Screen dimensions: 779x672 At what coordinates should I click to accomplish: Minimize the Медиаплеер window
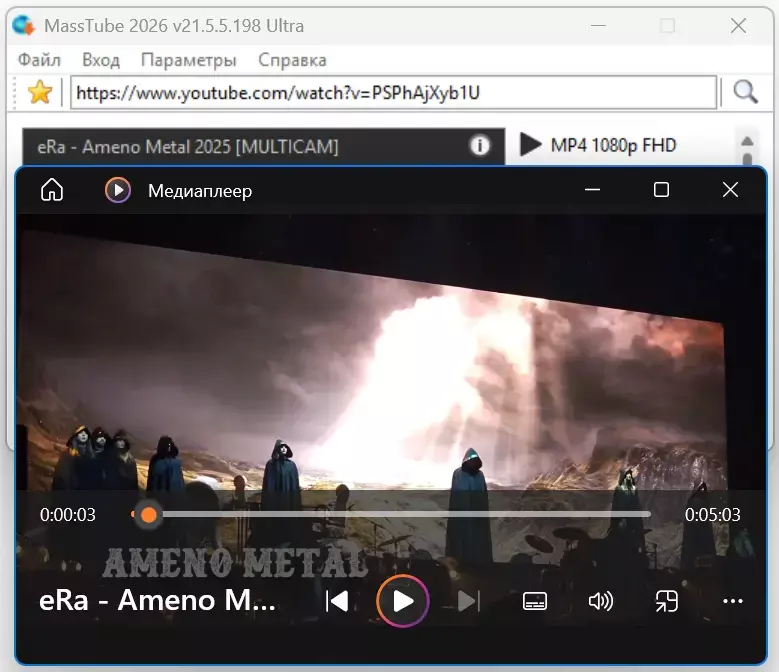tap(592, 190)
